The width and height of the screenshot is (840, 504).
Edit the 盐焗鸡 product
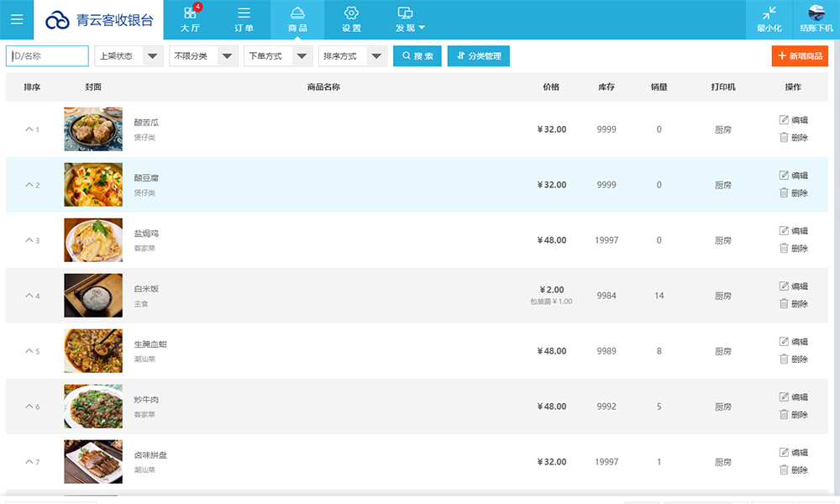794,231
